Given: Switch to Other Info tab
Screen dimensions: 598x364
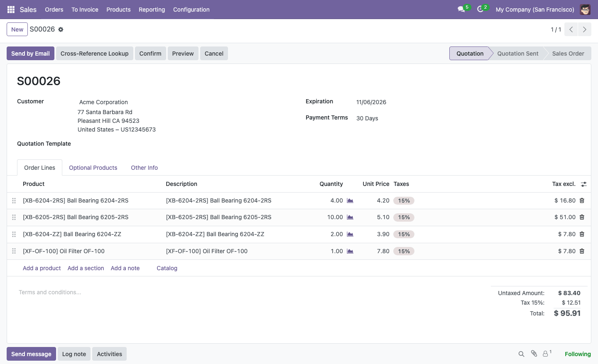Looking at the screenshot, I should (x=144, y=168).
